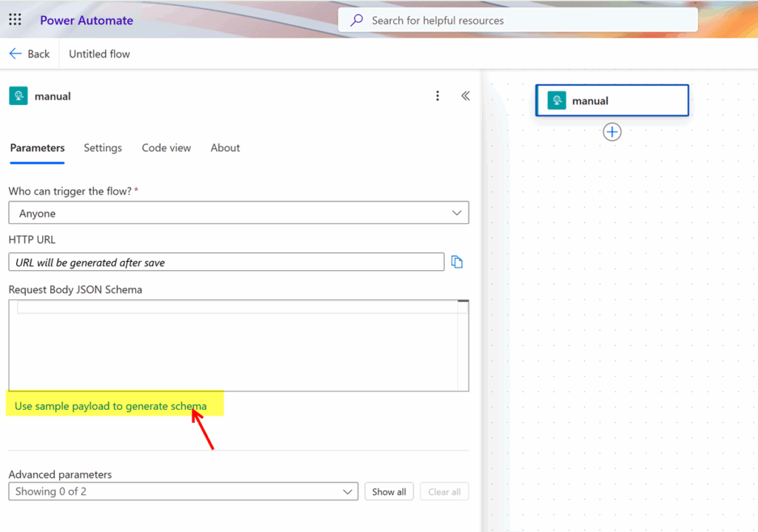Copy the HTTP URL with copy icon
This screenshot has height=532, width=758.
[x=457, y=262]
